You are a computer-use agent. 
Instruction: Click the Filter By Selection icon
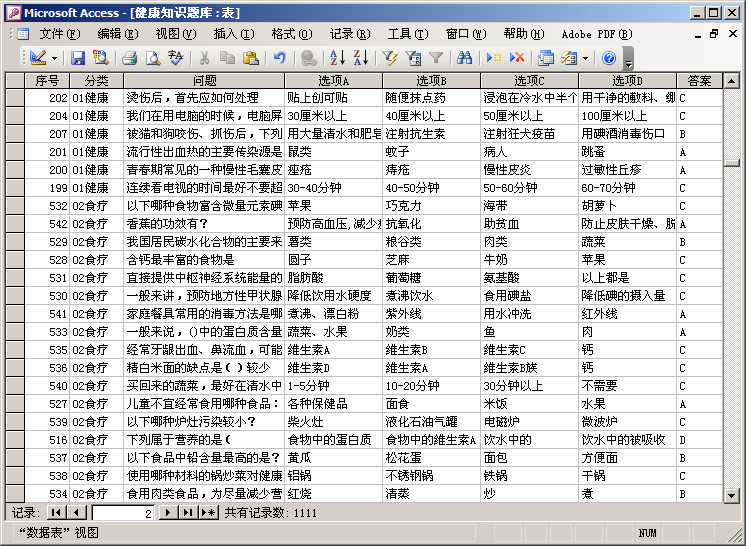(x=390, y=58)
